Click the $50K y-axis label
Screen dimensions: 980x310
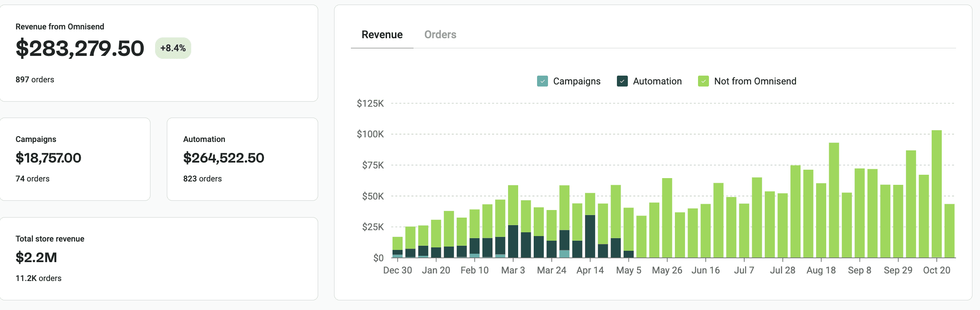coord(373,196)
